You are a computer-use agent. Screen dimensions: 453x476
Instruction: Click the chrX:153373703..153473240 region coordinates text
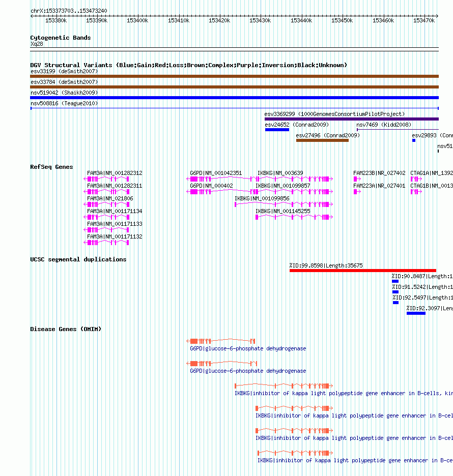(69, 11)
